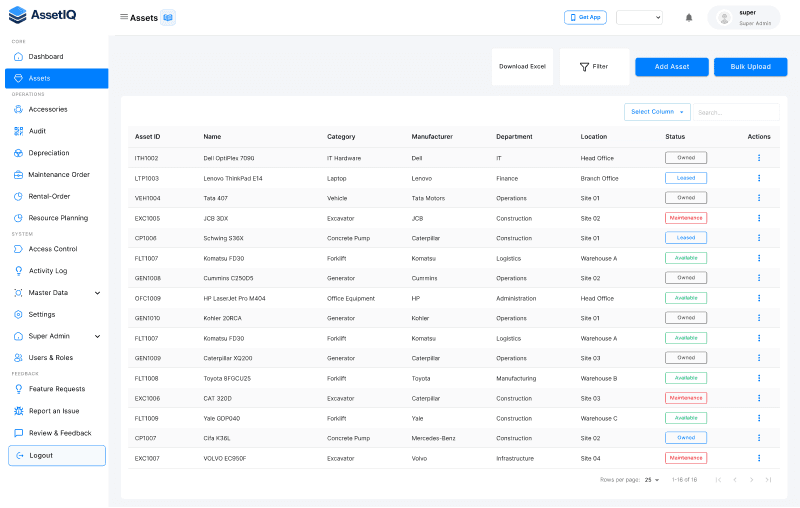This screenshot has width=800, height=508.
Task: Open Depreciation section
Action: tap(57, 153)
